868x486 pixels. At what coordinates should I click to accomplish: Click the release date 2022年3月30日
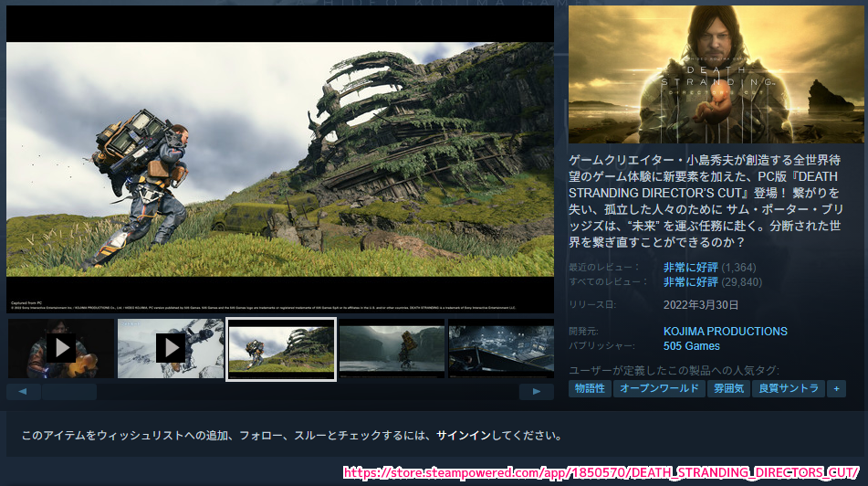701,305
